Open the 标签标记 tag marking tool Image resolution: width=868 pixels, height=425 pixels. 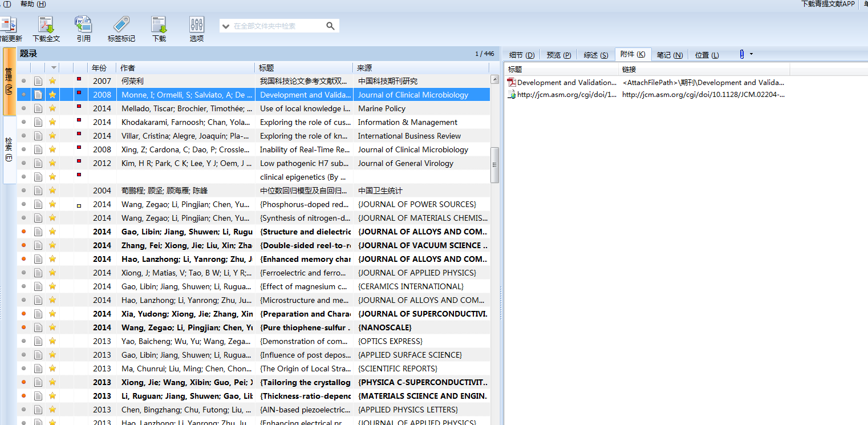[x=121, y=25]
